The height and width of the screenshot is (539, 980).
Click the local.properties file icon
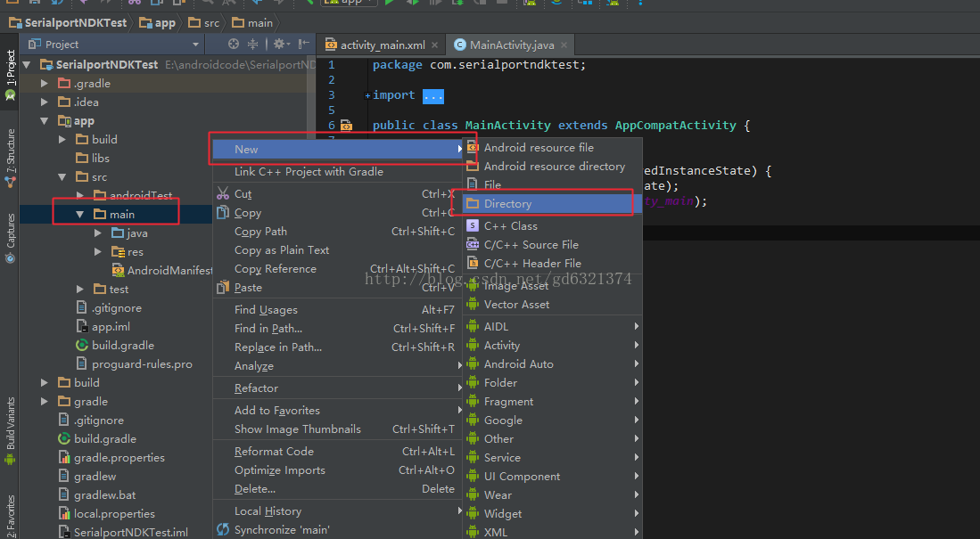point(64,513)
